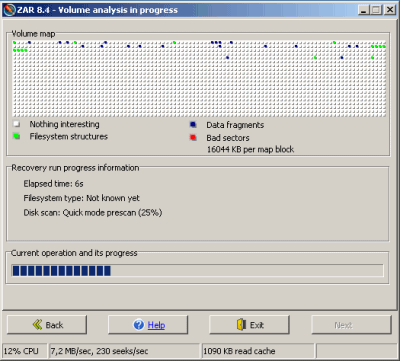
Task: Click '7,2 MB/sec, 230 seeks/sec' status entry
Action: click(x=99, y=351)
